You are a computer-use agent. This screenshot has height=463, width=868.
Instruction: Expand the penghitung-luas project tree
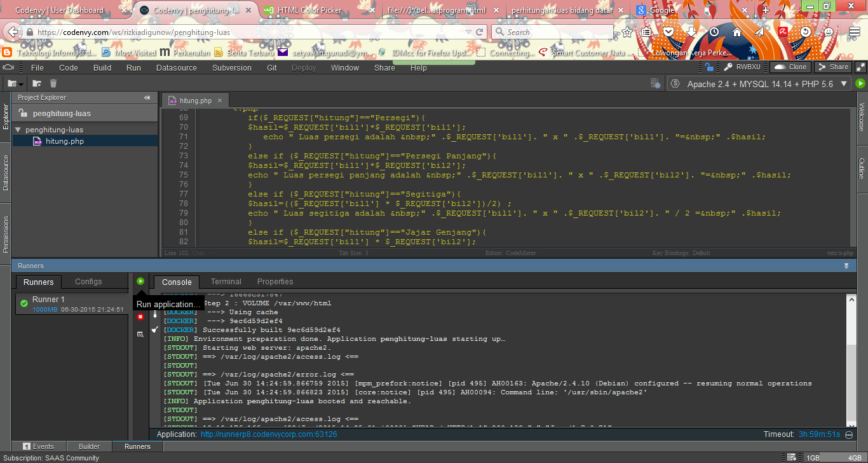point(18,129)
